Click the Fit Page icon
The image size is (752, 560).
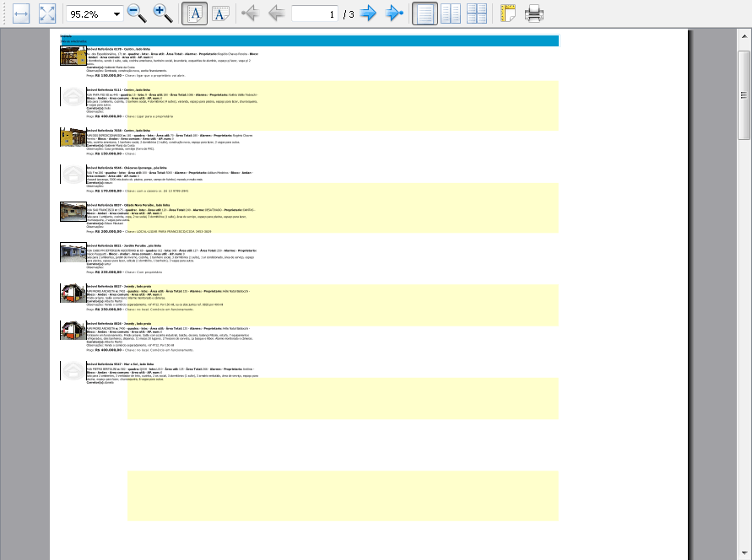coord(47,13)
